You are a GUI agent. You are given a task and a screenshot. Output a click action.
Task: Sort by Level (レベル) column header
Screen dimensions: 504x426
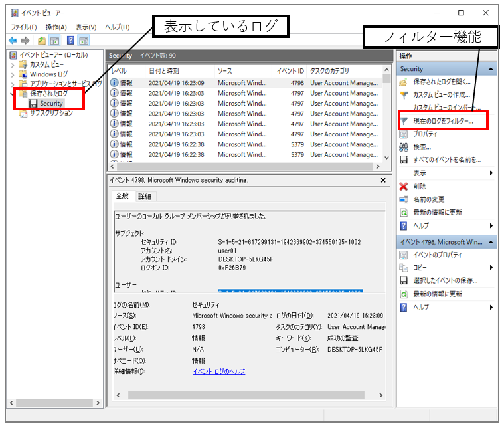click(127, 71)
